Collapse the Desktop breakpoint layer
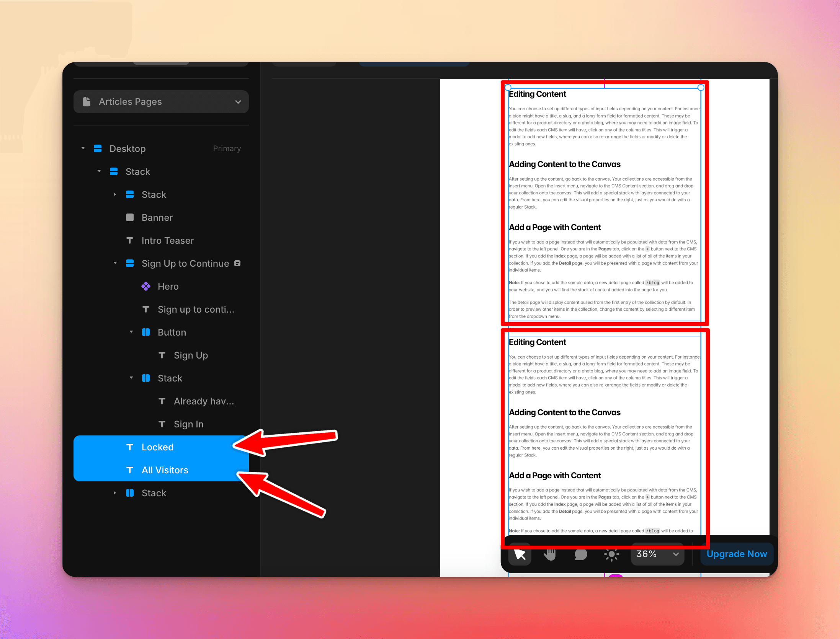The height and width of the screenshot is (639, 840). [83, 148]
